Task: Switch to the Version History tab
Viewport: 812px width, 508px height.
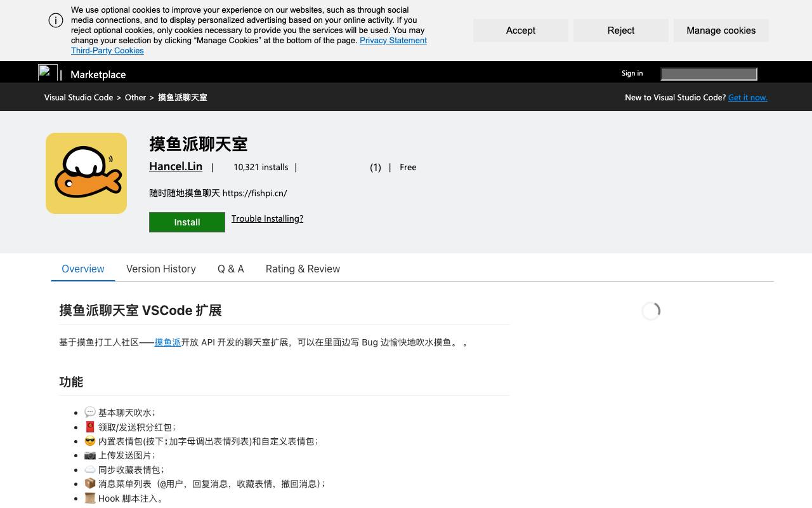Action: 161,269
